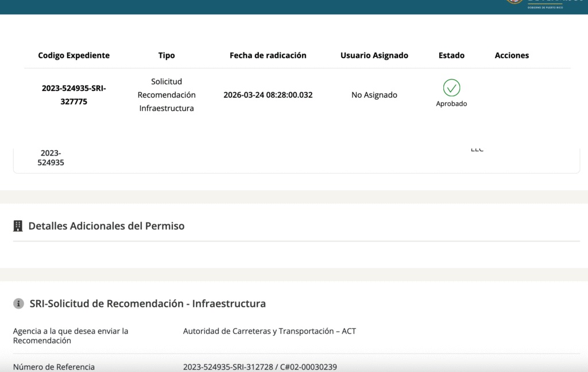Click the Codigo Expediente column header
This screenshot has height=372, width=588.
coord(74,55)
